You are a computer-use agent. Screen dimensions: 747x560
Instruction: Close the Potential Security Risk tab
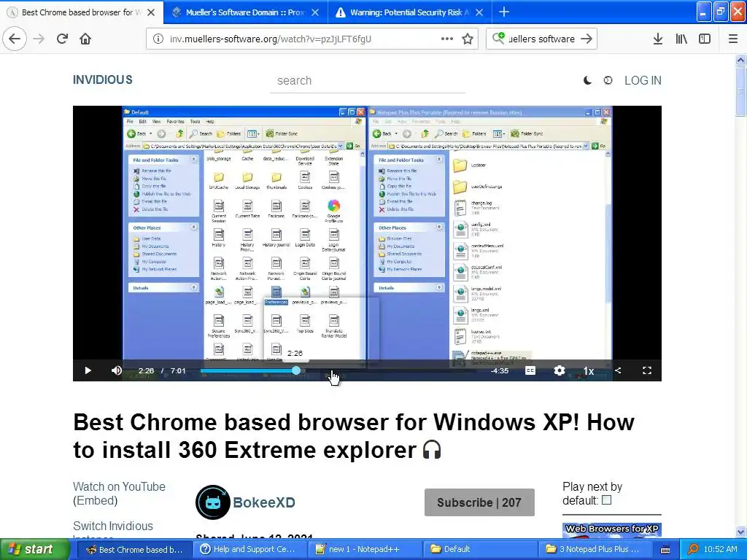pyautogui.click(x=479, y=12)
